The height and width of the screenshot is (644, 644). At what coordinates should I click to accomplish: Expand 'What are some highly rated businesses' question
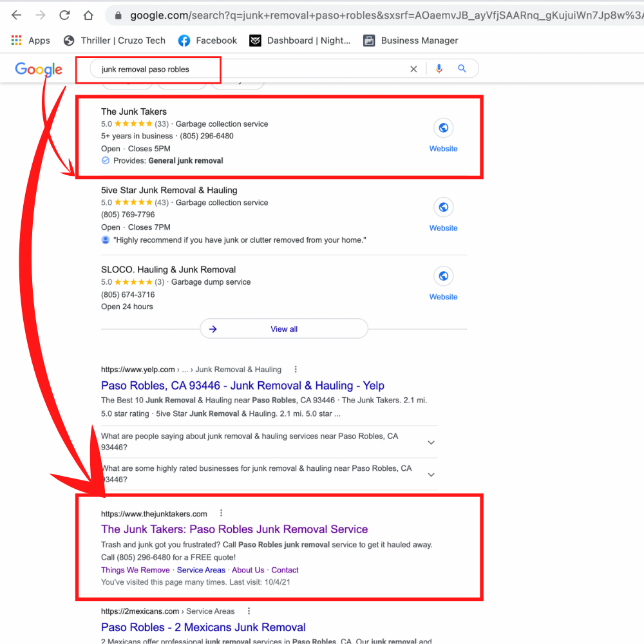tap(269, 474)
